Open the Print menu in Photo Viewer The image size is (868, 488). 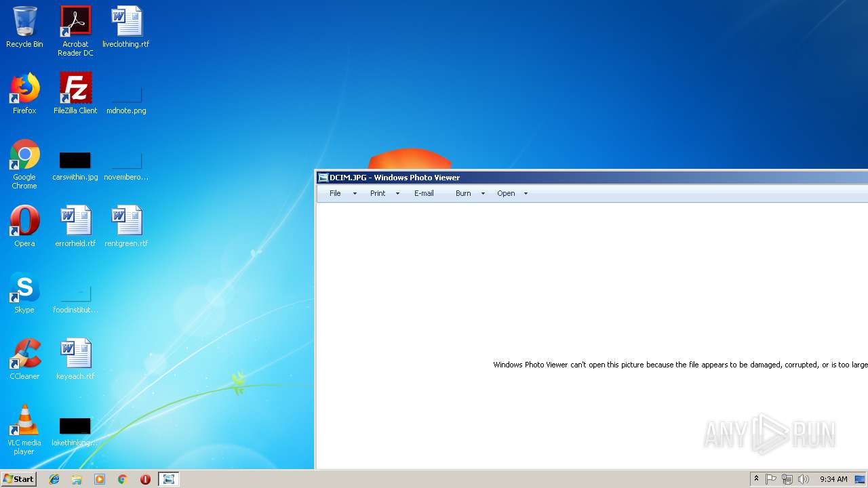point(378,193)
